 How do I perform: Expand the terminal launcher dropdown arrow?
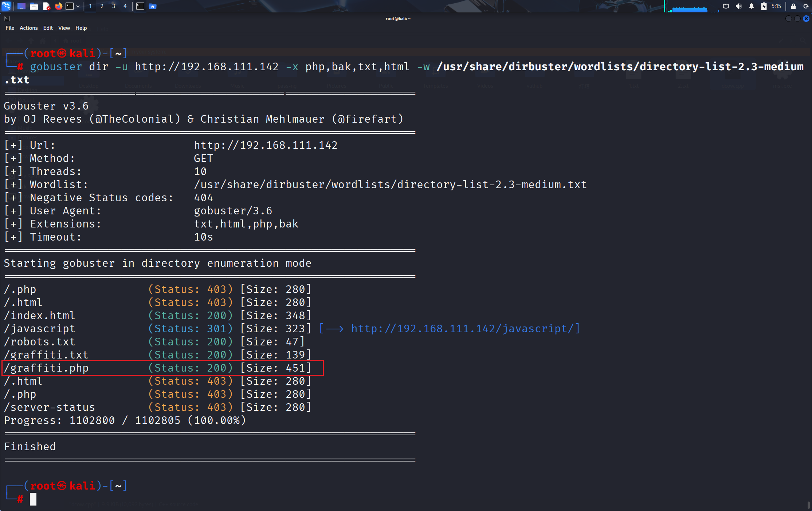(x=78, y=6)
